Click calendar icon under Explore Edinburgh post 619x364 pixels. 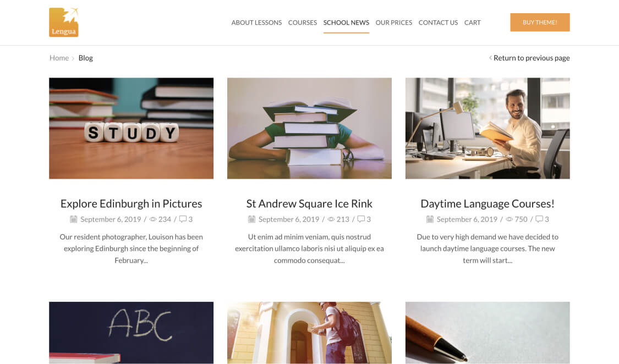click(73, 219)
